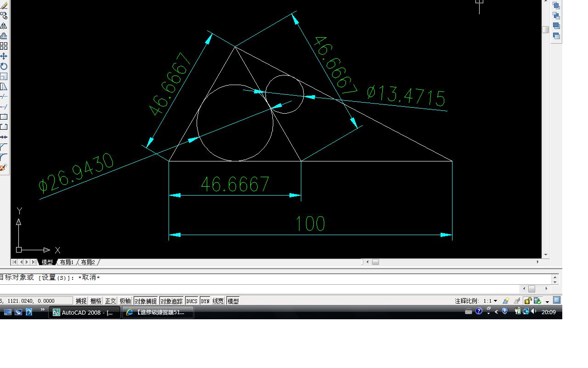Image resolution: width=588 pixels, height=368 pixels.
Task: Click the top draw order icon
Action: coord(556,6)
